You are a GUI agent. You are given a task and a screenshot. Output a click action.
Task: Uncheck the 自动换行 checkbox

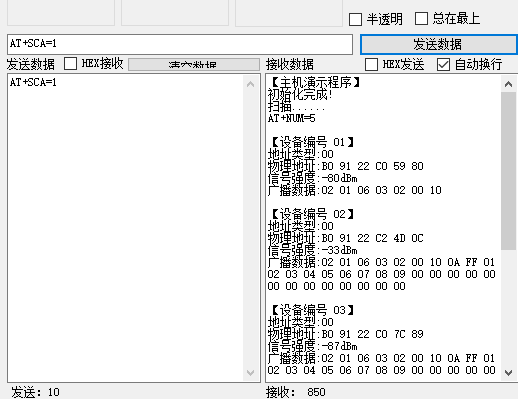pos(443,64)
